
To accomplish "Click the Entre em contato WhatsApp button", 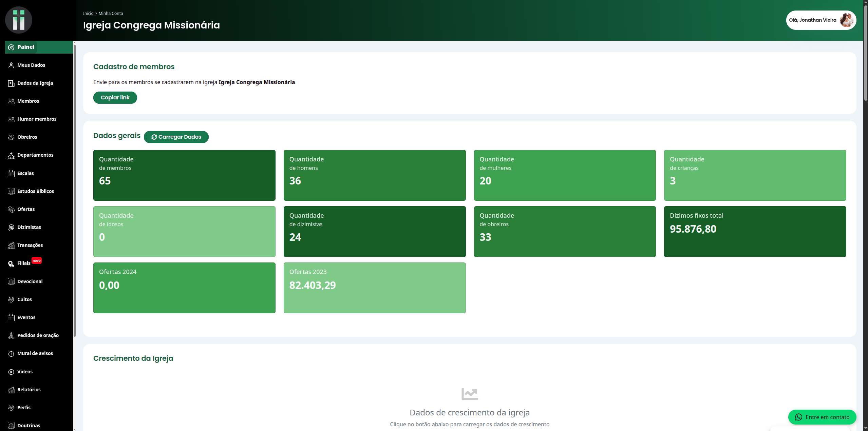I will (822, 417).
